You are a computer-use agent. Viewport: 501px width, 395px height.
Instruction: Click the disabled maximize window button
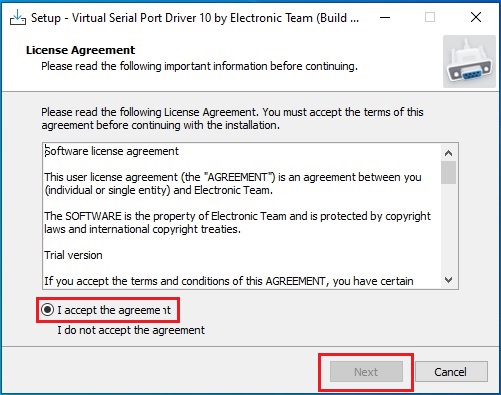(x=430, y=17)
